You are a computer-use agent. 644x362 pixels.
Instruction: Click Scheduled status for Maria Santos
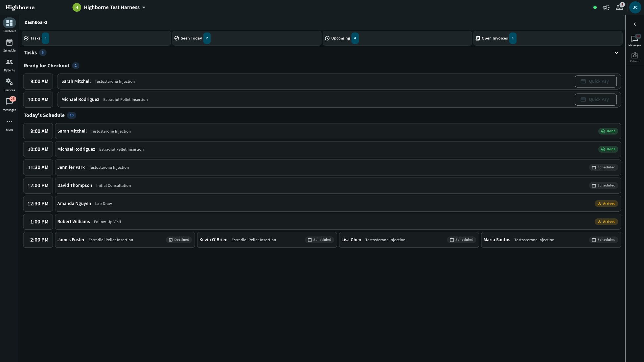[604, 240]
